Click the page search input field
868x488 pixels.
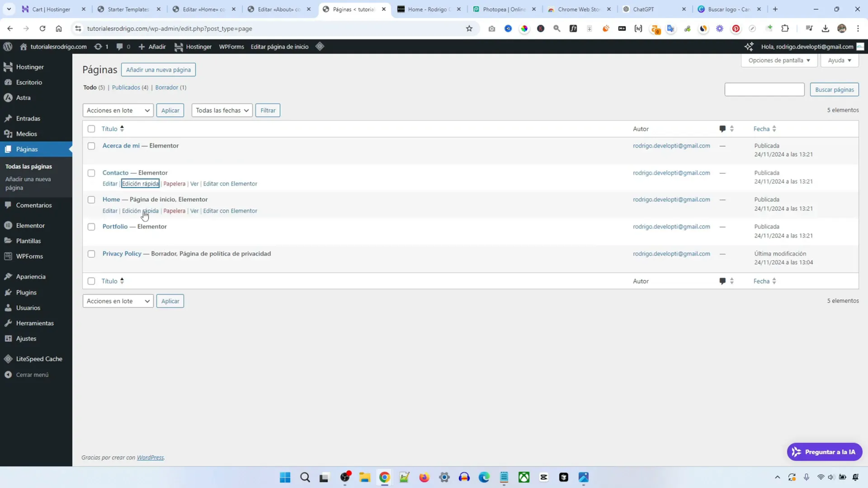[x=764, y=89]
